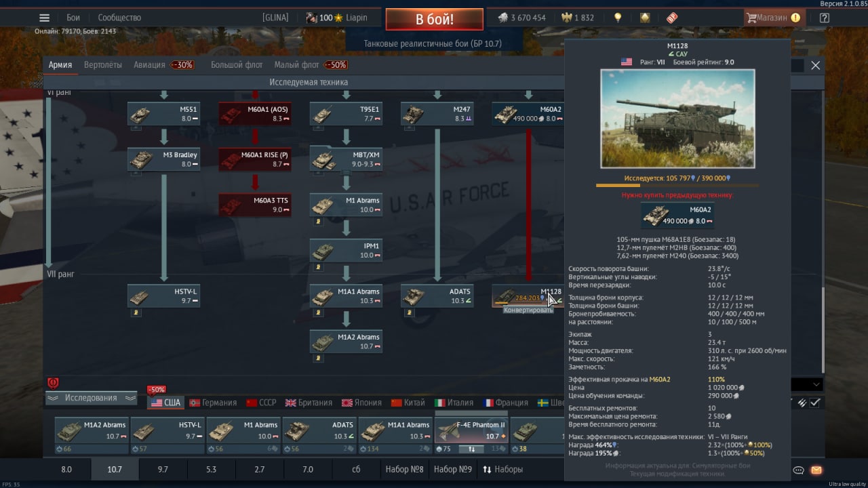Open the Наборы presets list
Screen dimensions: 868x488
(502, 469)
